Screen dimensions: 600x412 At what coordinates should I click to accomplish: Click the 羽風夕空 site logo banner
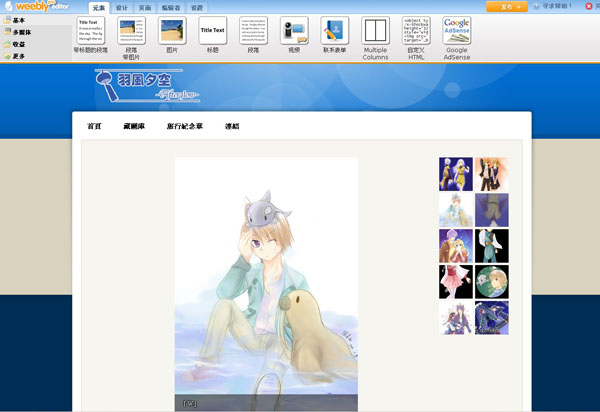click(147, 86)
